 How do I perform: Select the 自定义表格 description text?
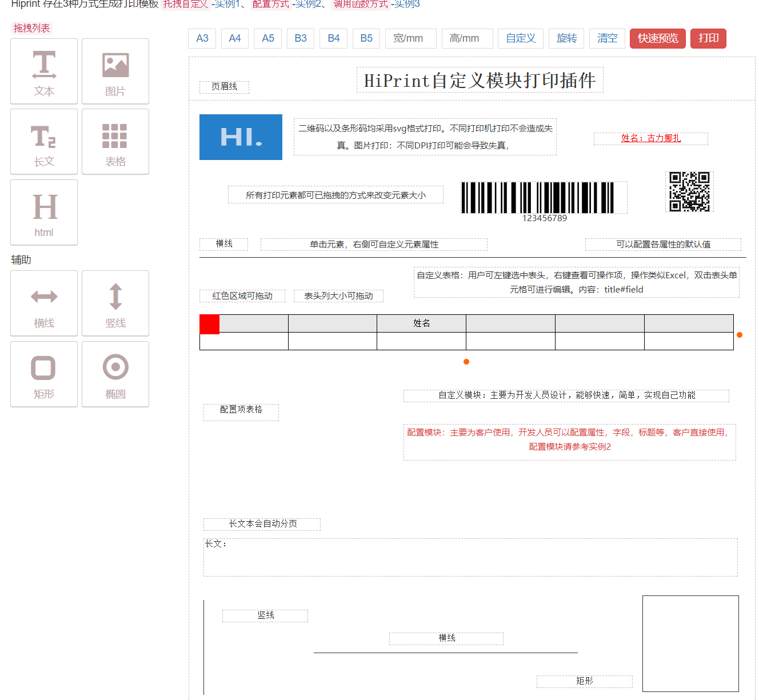click(577, 282)
